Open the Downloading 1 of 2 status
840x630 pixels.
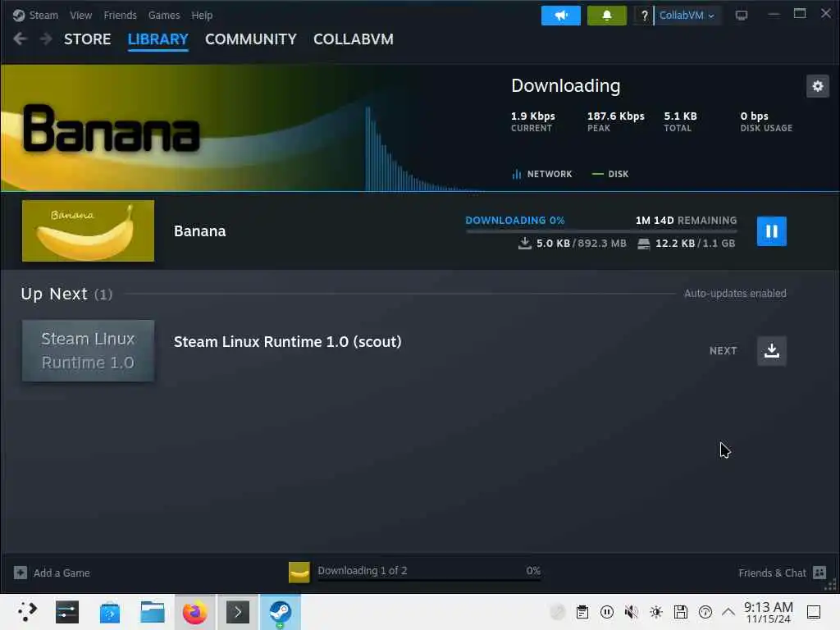pyautogui.click(x=362, y=571)
